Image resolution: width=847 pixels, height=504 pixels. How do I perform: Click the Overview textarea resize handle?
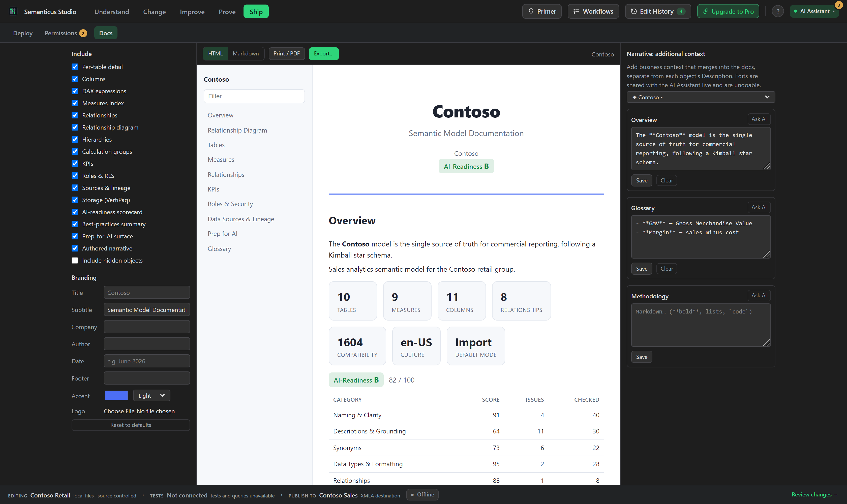coord(767,166)
